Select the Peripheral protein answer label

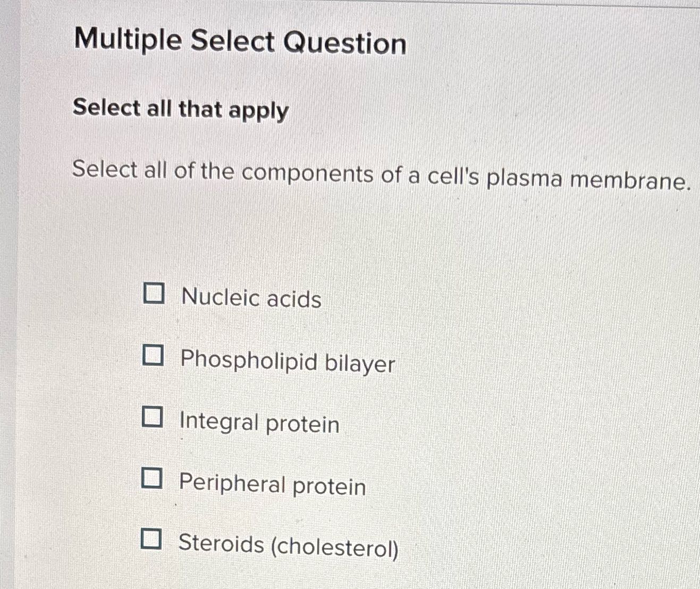(x=271, y=485)
